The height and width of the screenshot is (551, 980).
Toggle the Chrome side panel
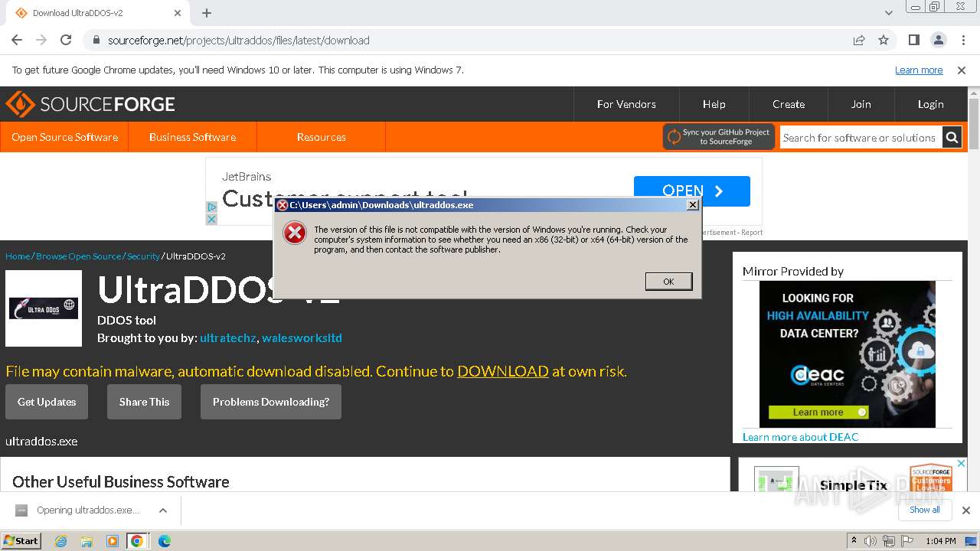pyautogui.click(x=913, y=40)
